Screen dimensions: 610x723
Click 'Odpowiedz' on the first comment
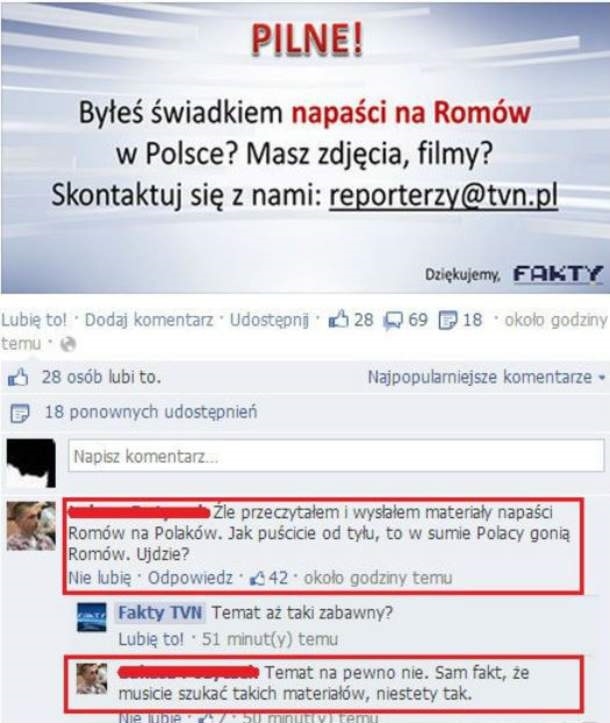tap(190, 578)
